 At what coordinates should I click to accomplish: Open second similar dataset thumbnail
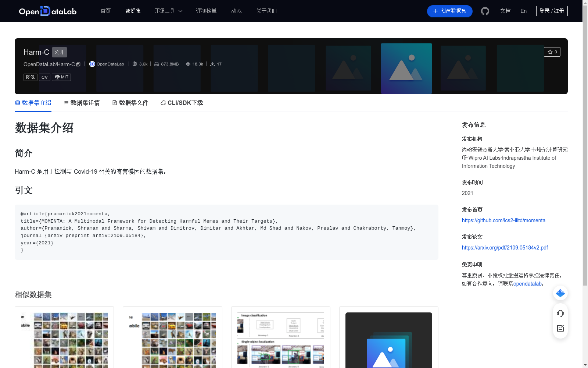(172, 340)
